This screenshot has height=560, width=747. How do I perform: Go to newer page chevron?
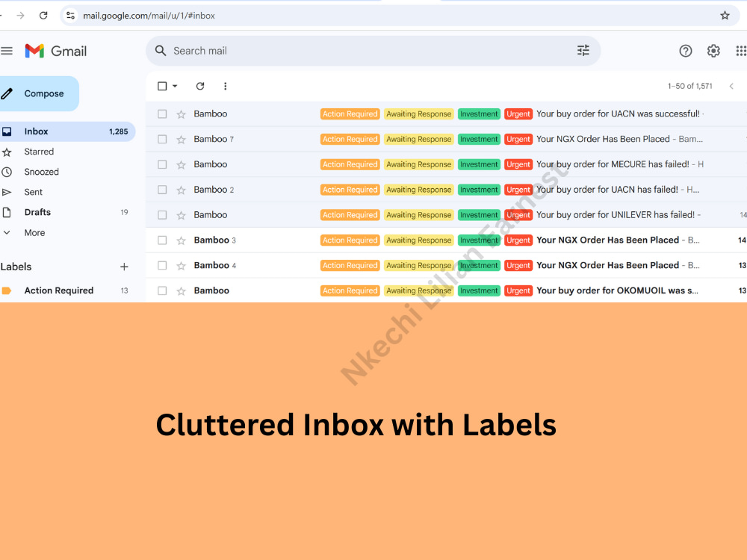coord(731,86)
